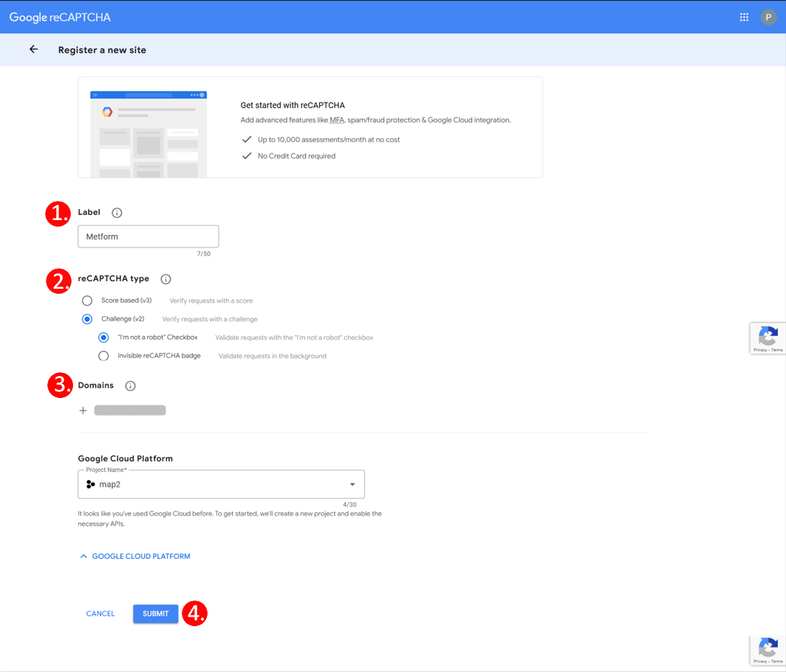Click the SUBMIT button
The height and width of the screenshot is (672, 786).
155,614
